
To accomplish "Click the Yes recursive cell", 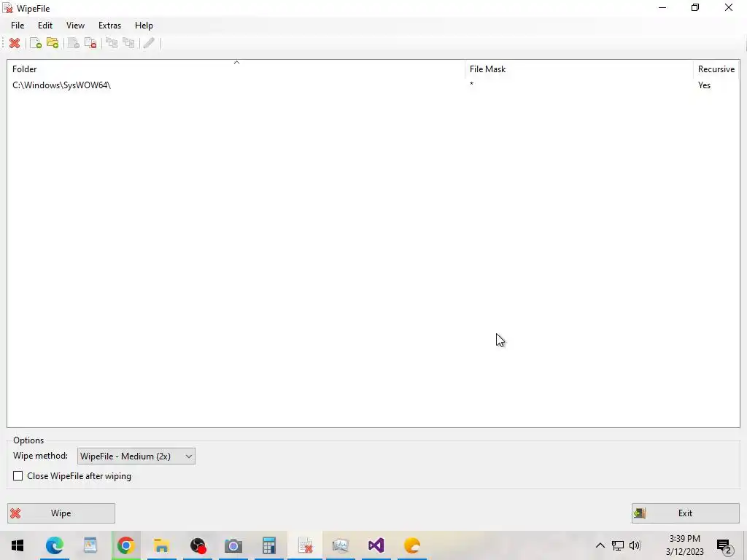I will pos(704,85).
